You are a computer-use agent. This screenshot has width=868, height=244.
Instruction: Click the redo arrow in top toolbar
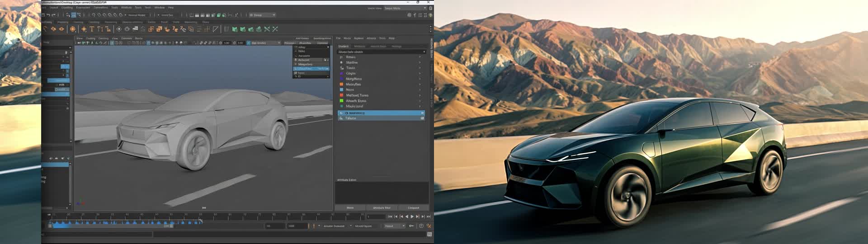(x=53, y=15)
